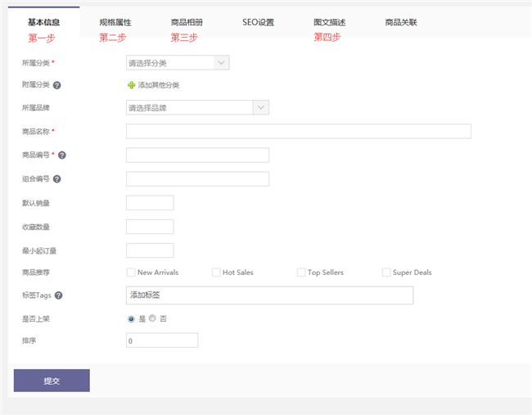The width and height of the screenshot is (532, 415).
Task: Click the 组合编号 input field
Action: click(197, 178)
